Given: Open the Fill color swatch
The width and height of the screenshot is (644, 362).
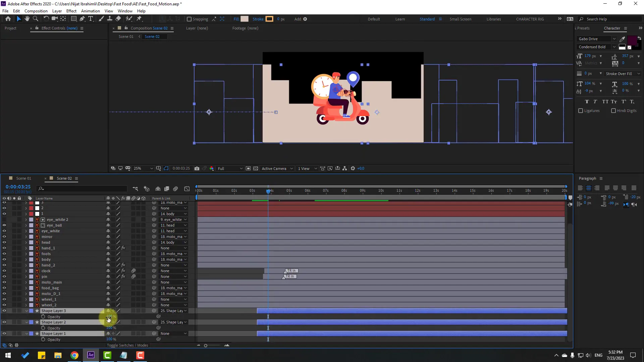Looking at the screenshot, I should 244,19.
